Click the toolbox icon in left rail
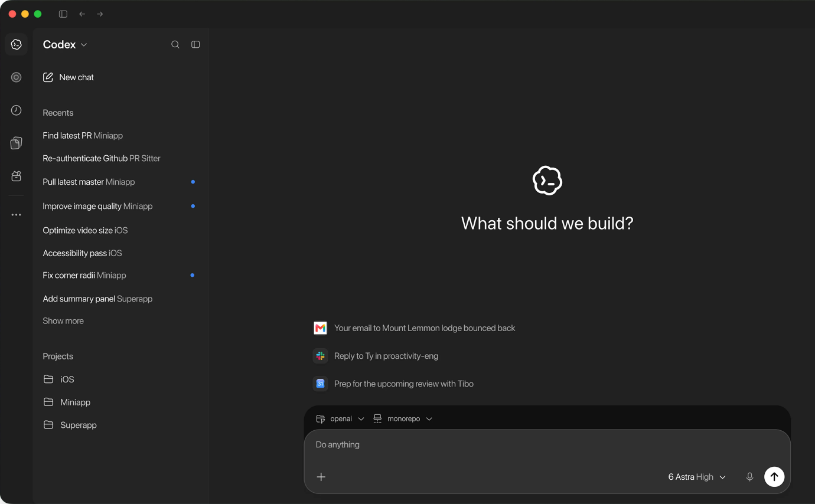Image resolution: width=815 pixels, height=504 pixels. [x=17, y=176]
